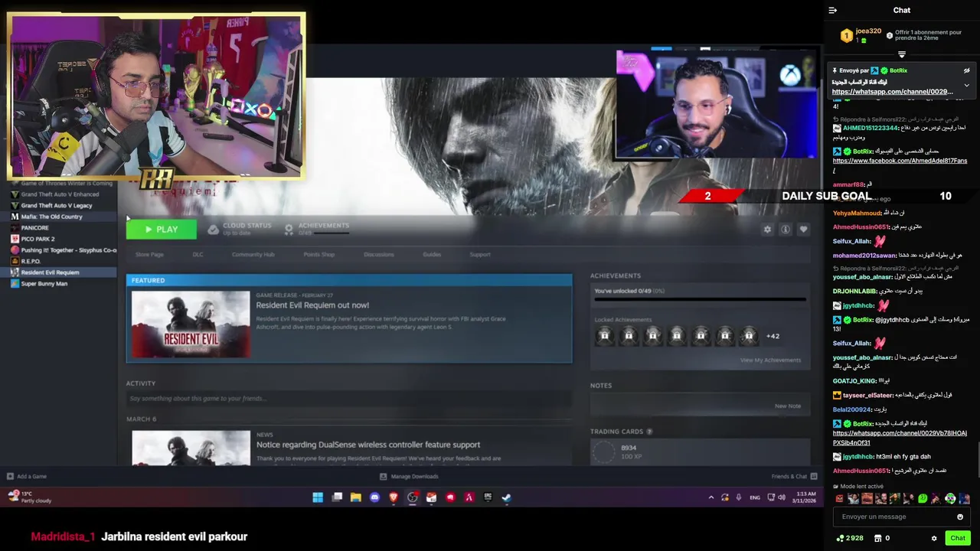Open File Explorer from the taskbar

point(356,497)
